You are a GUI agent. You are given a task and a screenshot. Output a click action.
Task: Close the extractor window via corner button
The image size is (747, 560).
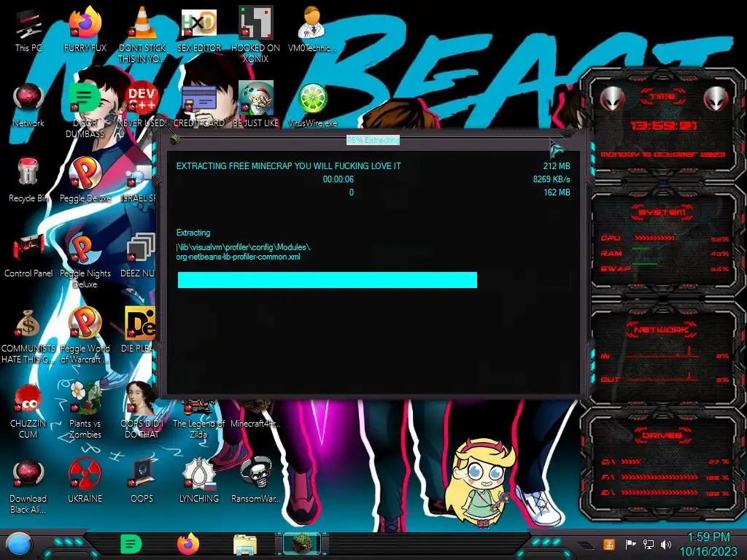coord(567,134)
